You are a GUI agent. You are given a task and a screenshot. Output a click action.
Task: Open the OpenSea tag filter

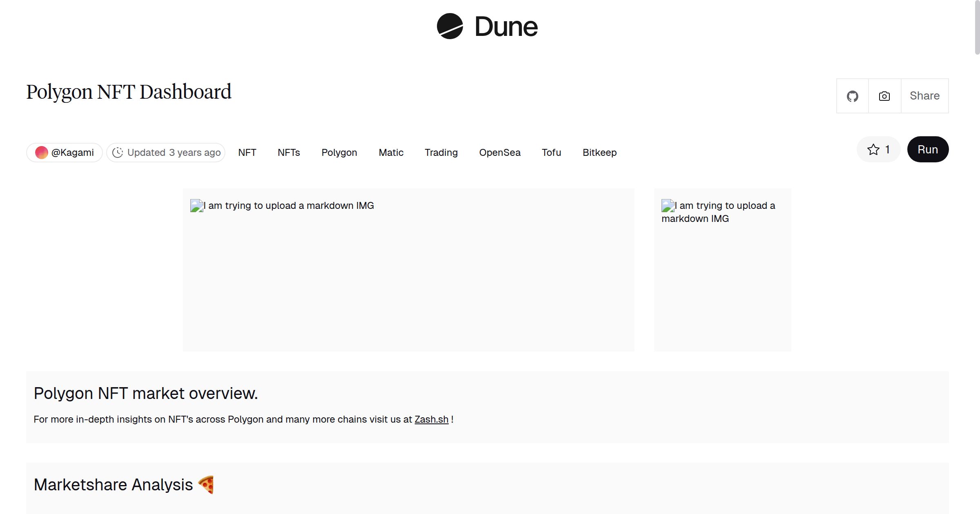click(500, 152)
